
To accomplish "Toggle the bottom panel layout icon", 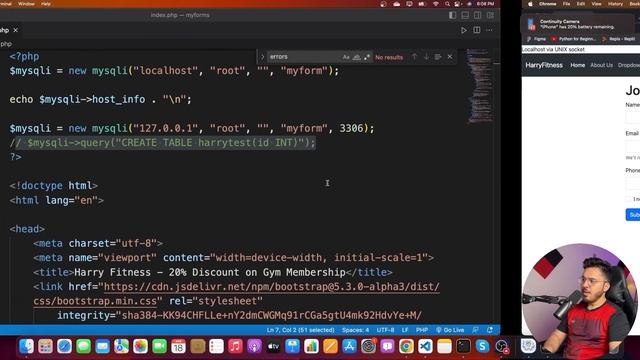I will [465, 15].
